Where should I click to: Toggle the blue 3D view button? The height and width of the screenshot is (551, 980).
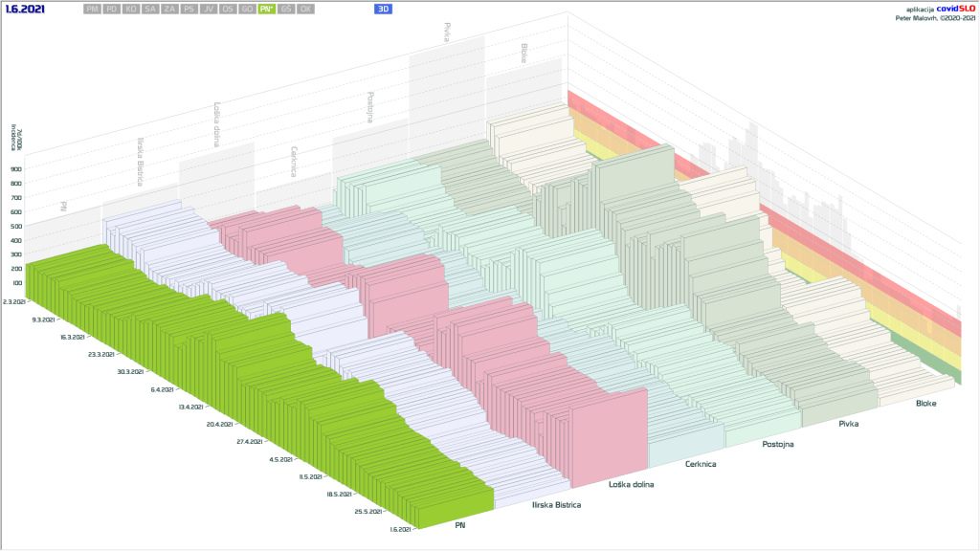click(x=385, y=9)
